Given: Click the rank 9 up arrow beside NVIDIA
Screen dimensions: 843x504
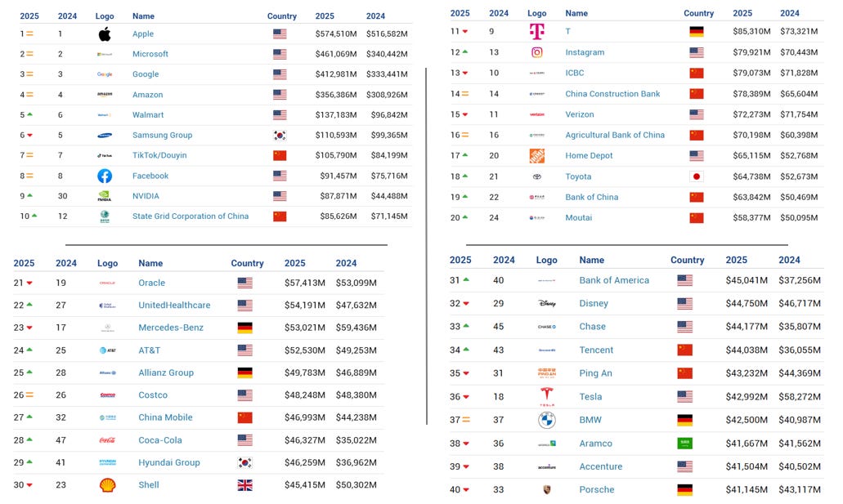Looking at the screenshot, I should (30, 195).
